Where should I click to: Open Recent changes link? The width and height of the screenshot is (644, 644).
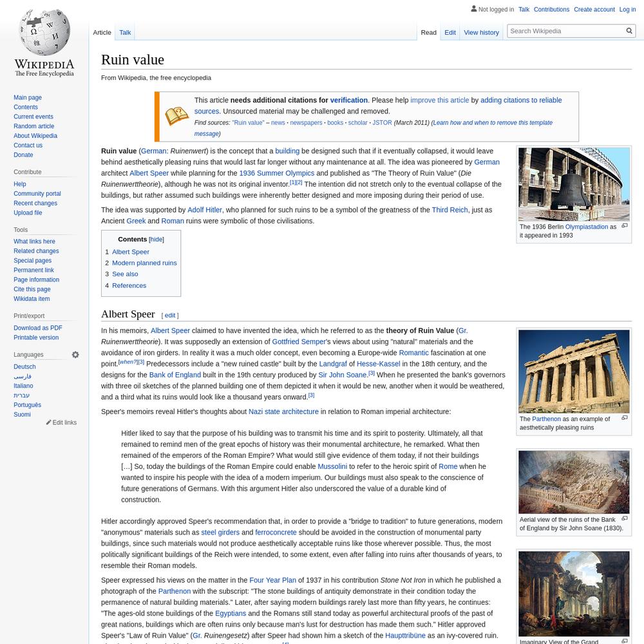(35, 204)
